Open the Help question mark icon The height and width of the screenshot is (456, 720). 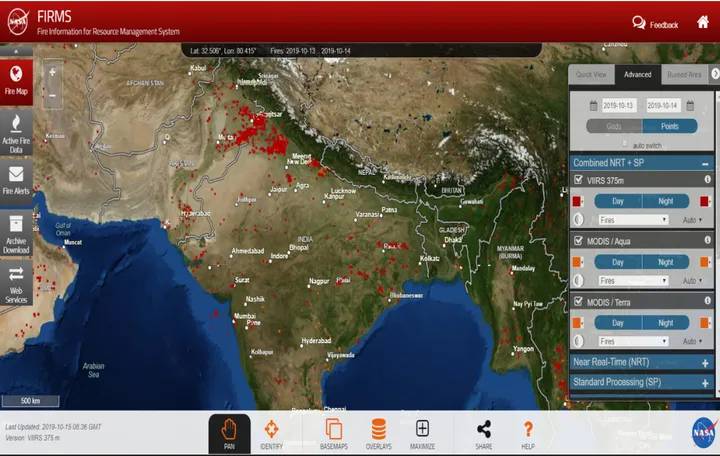(528, 433)
